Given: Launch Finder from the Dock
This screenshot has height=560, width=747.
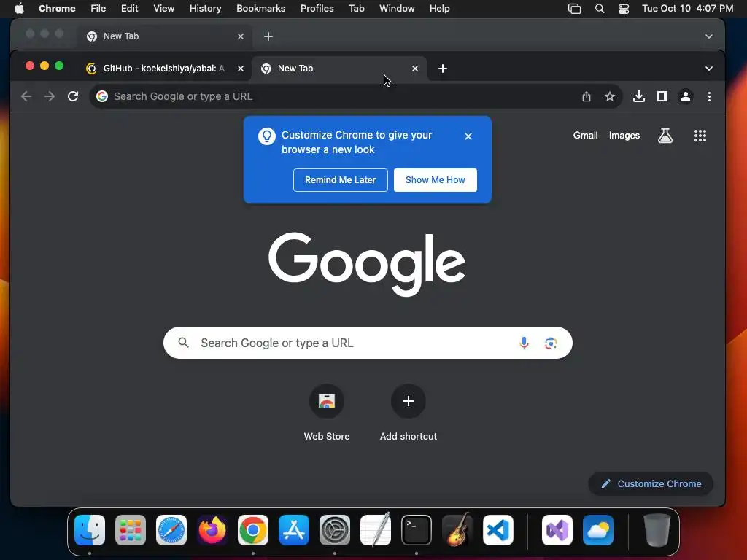Looking at the screenshot, I should click(90, 530).
